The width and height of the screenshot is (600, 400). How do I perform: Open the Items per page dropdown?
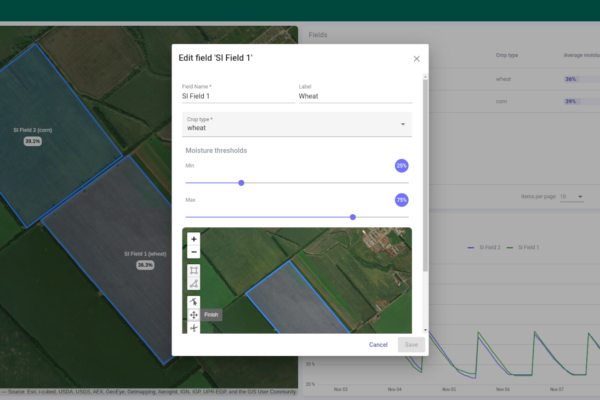[571, 197]
